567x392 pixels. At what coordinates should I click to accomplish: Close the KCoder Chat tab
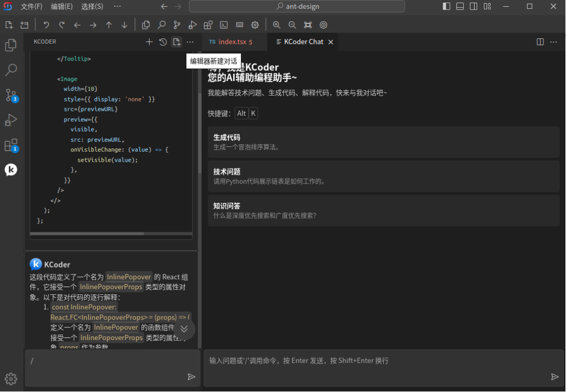pyautogui.click(x=331, y=43)
